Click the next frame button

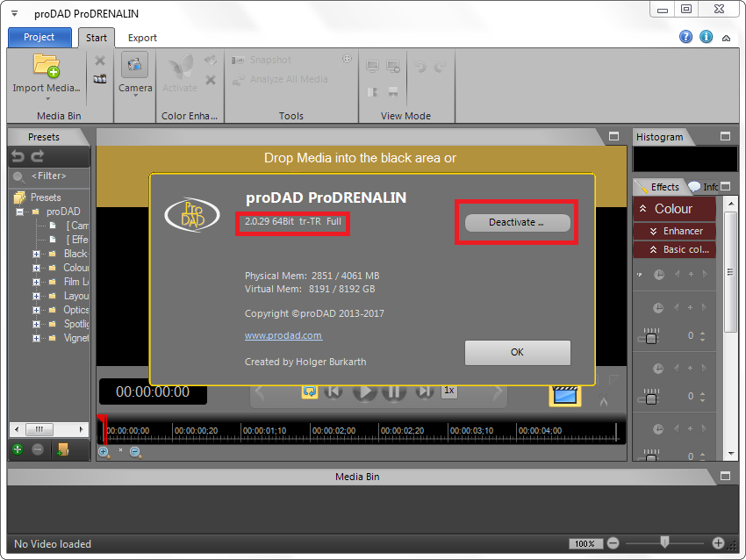(x=425, y=391)
